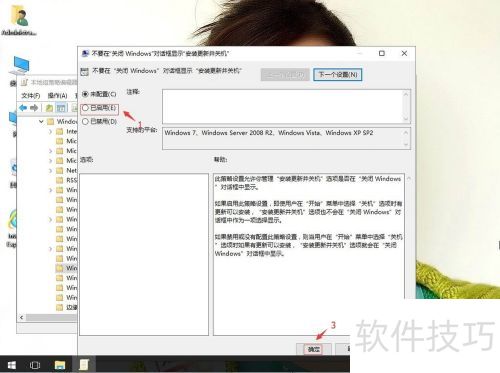Confirm with the 确定 button

314,349
